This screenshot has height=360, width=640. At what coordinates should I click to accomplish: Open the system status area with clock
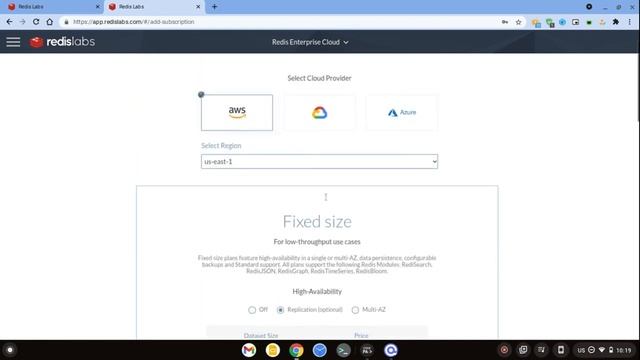coord(604,350)
